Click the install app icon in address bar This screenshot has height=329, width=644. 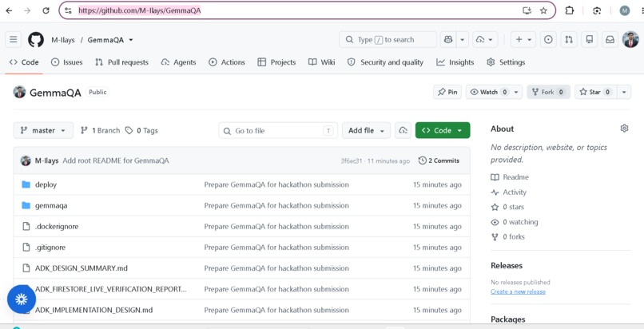pos(527,10)
